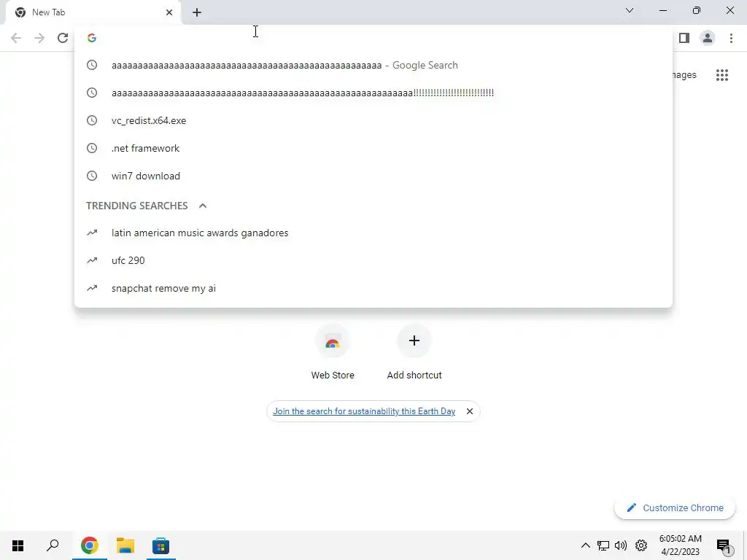Viewport: 747px width, 560px height.
Task: Open Microsoft Store from taskbar
Action: pos(161,545)
